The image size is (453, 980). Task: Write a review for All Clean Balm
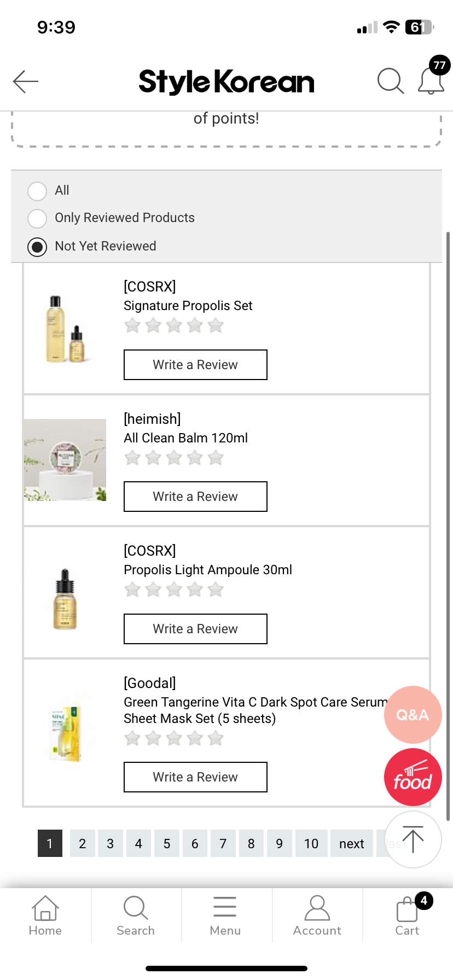click(x=195, y=497)
